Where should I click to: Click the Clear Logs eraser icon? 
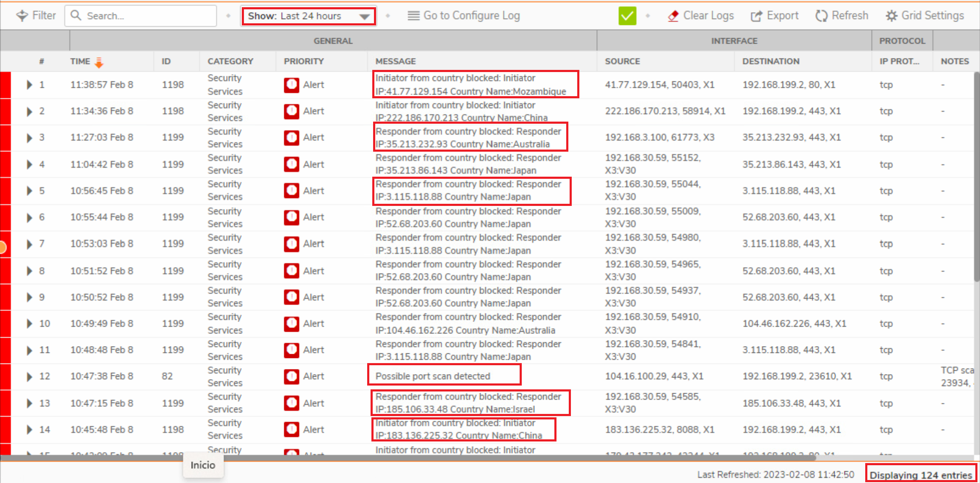(673, 16)
